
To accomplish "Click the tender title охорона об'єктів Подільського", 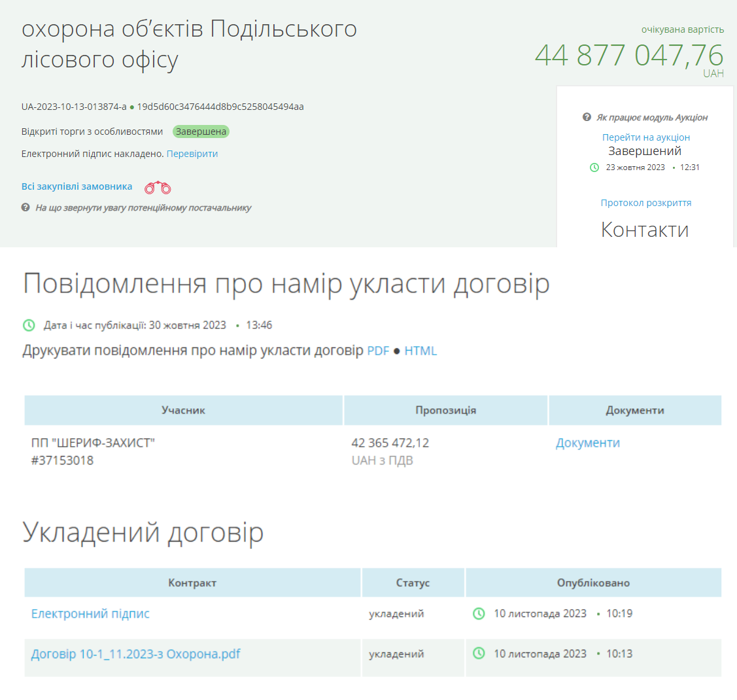I will (190, 29).
